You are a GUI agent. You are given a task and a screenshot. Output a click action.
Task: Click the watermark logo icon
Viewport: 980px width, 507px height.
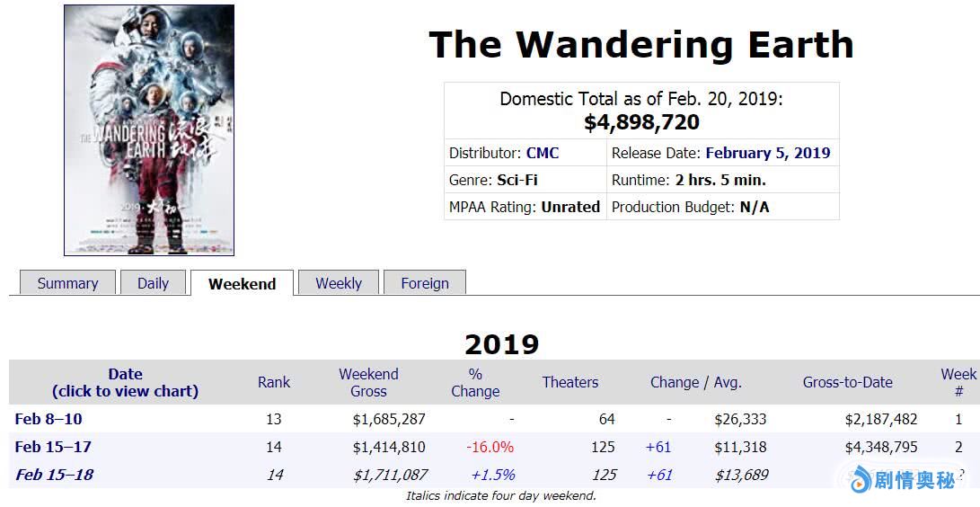coord(861,479)
